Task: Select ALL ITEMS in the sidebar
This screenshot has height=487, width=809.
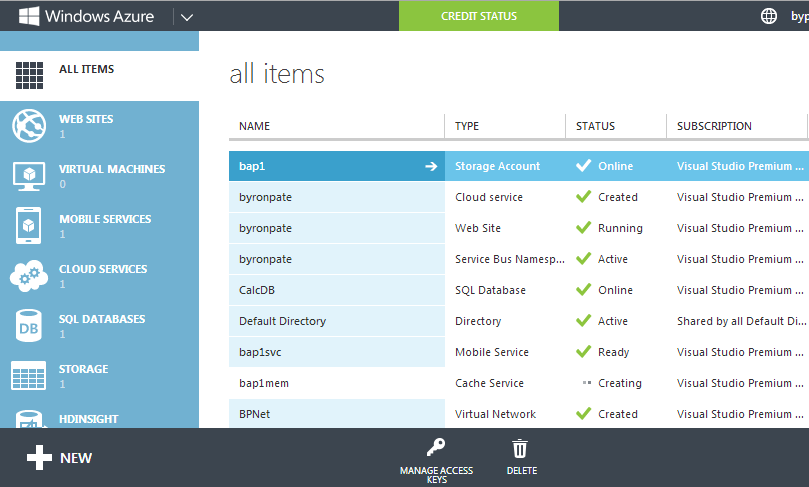Action: 86,69
